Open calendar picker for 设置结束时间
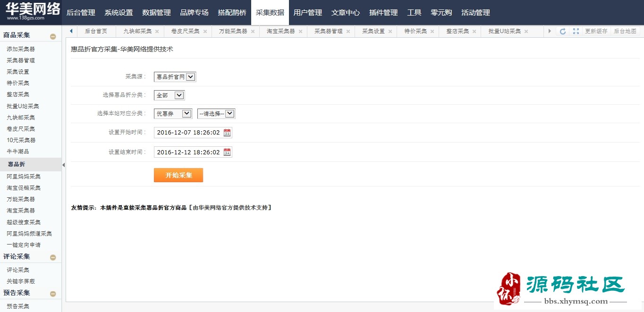Viewport: 644px width, 312px height. pos(227,152)
